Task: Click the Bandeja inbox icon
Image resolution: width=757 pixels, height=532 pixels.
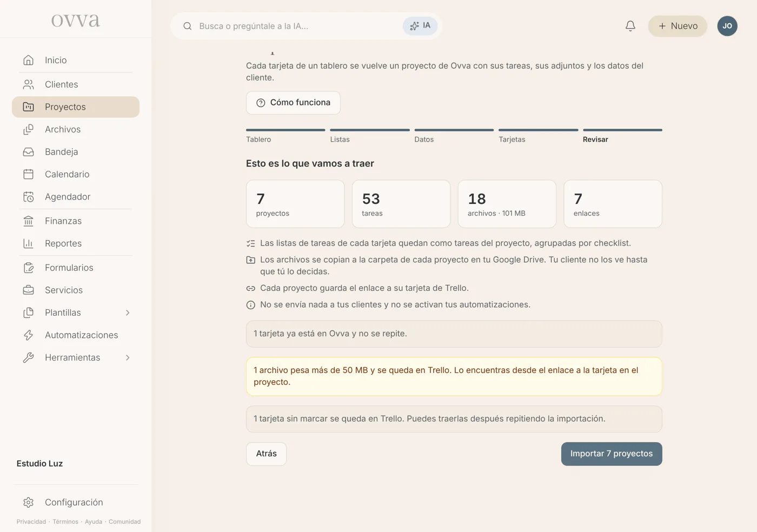Action: pos(29,152)
